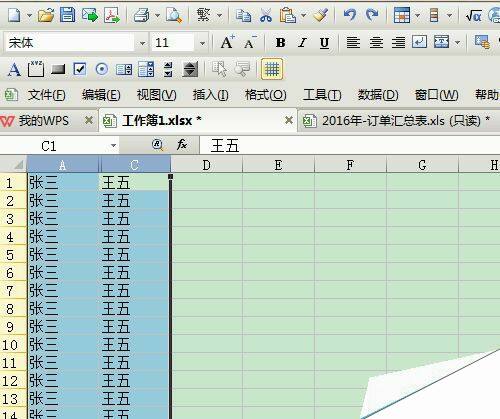The image size is (500, 419).
Task: Expand the print options dropdown arrow
Action: coord(158,16)
